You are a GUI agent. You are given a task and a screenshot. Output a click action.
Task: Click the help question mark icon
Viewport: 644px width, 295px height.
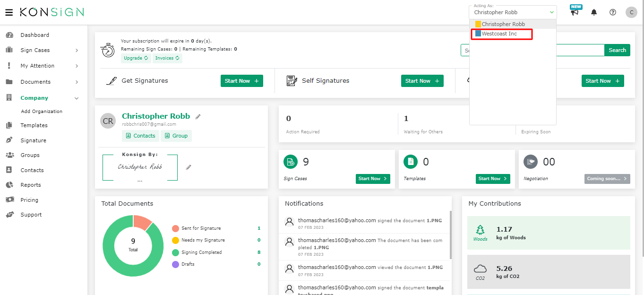coord(613,13)
